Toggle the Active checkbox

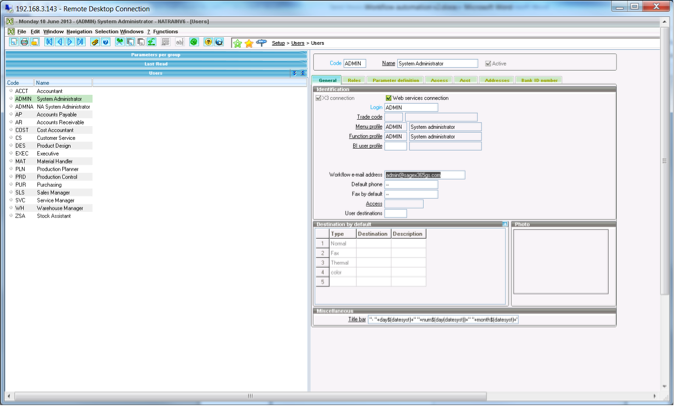coord(488,64)
